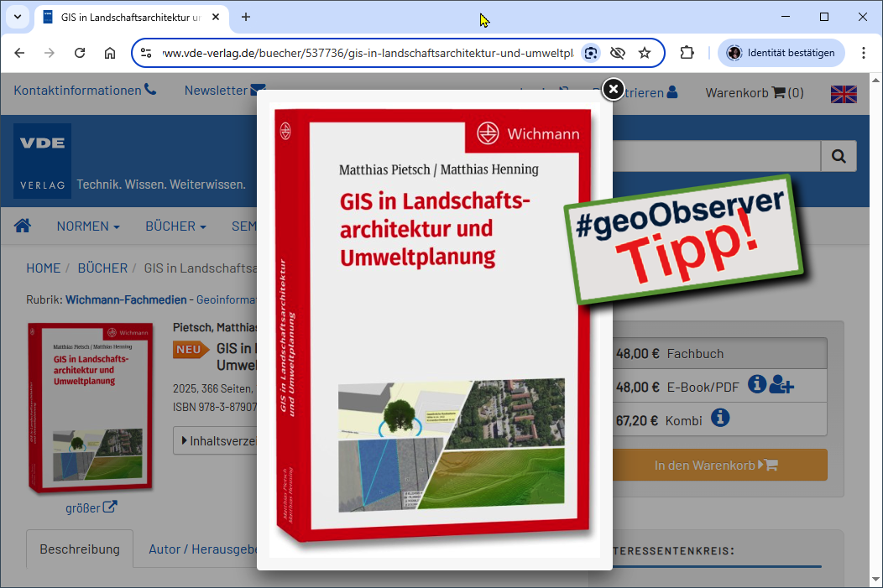Click the enlarged book cover image
Screen dimensions: 883x588
434,326
